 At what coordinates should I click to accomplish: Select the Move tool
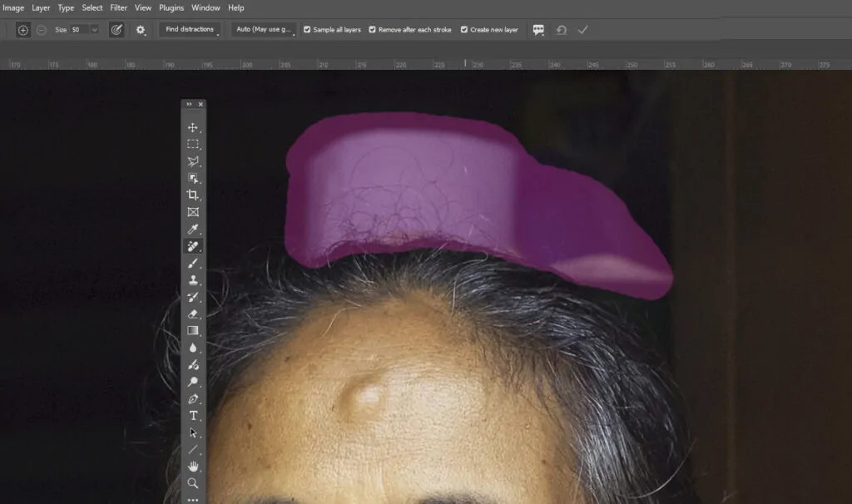coord(193,127)
